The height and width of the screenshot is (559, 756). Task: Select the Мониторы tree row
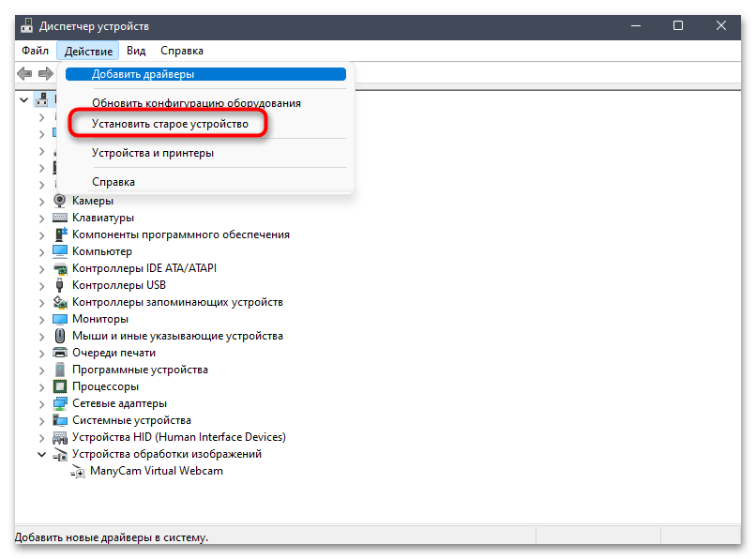pyautogui.click(x=99, y=319)
